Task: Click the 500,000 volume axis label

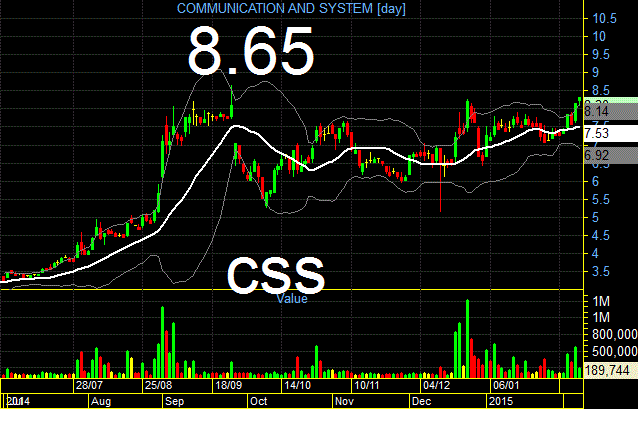Action: [615, 351]
